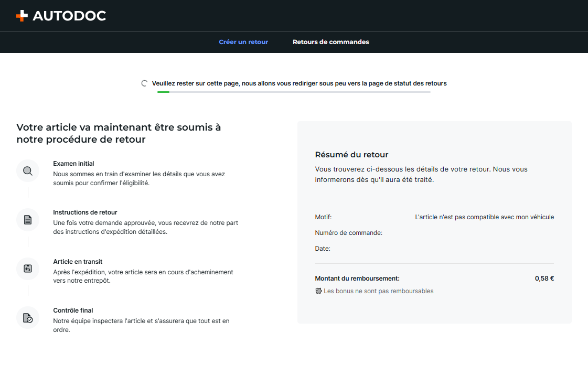Select the Article en transit step title
This screenshot has width=588, height=375.
click(78, 262)
